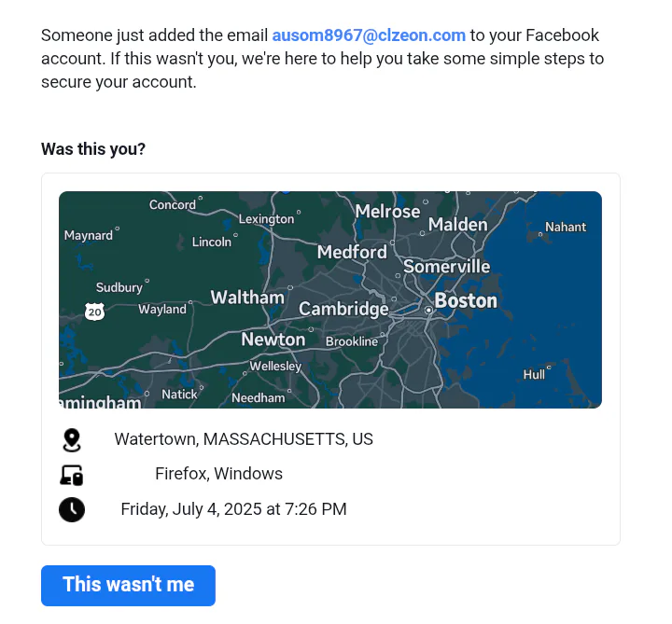
Task: Click Watertown, MASSACHUSETTS, US location text
Action: point(244,439)
